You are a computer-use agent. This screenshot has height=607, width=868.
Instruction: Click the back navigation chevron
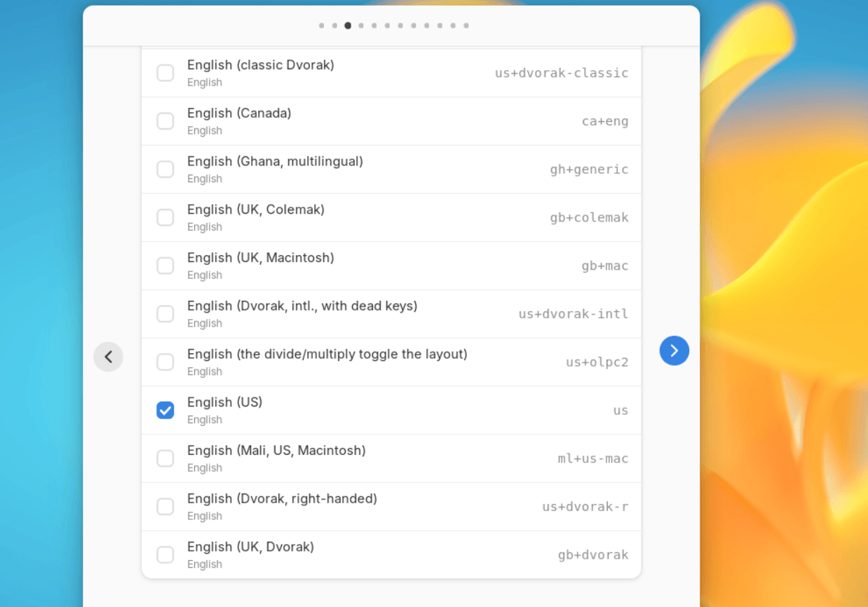109,356
